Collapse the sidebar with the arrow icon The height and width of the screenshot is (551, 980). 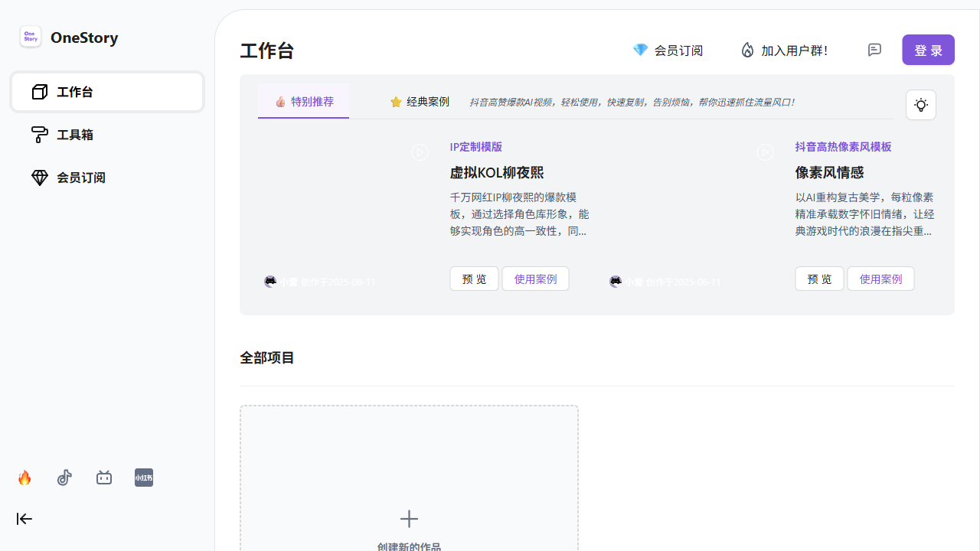pos(24,519)
